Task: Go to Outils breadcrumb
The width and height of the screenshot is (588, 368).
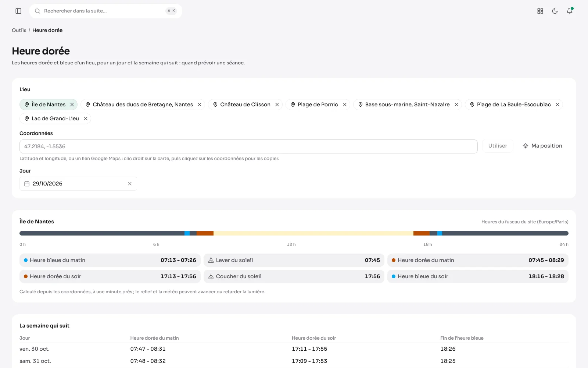Action: 19,30
